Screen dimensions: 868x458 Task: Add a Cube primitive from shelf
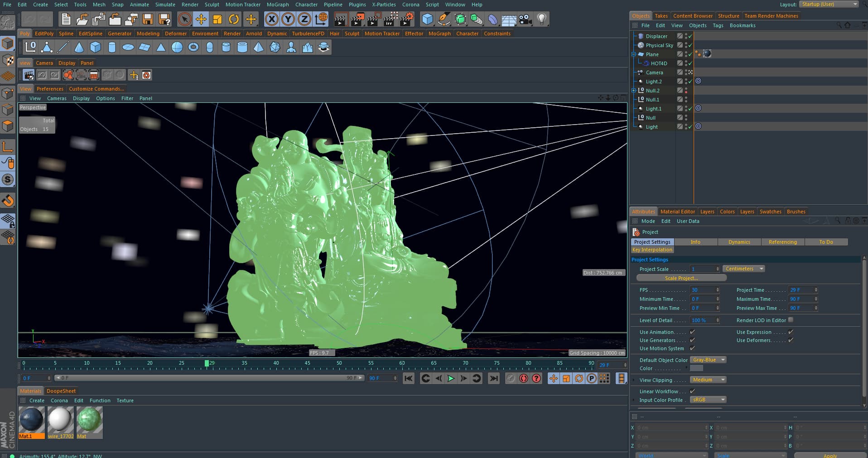tap(95, 47)
